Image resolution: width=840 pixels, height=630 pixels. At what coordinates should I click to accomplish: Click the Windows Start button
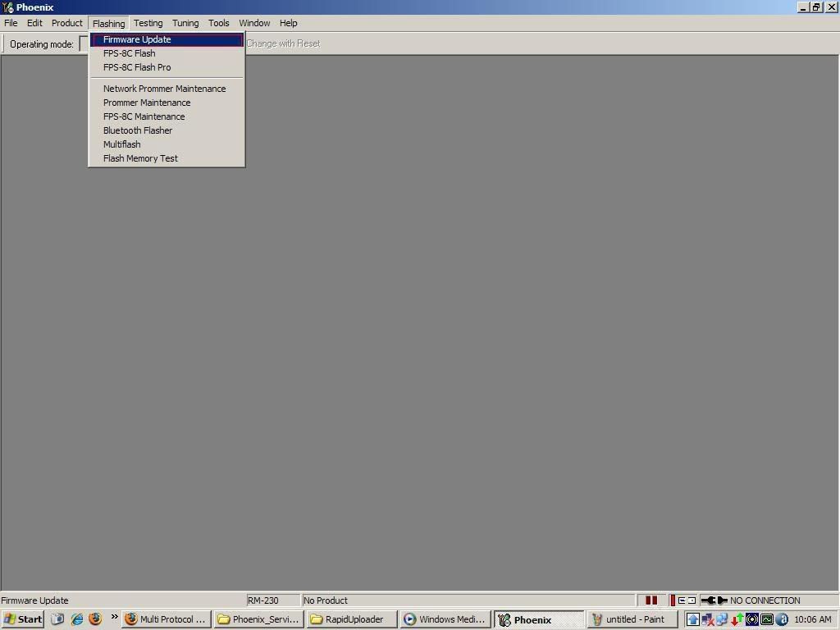coord(22,619)
